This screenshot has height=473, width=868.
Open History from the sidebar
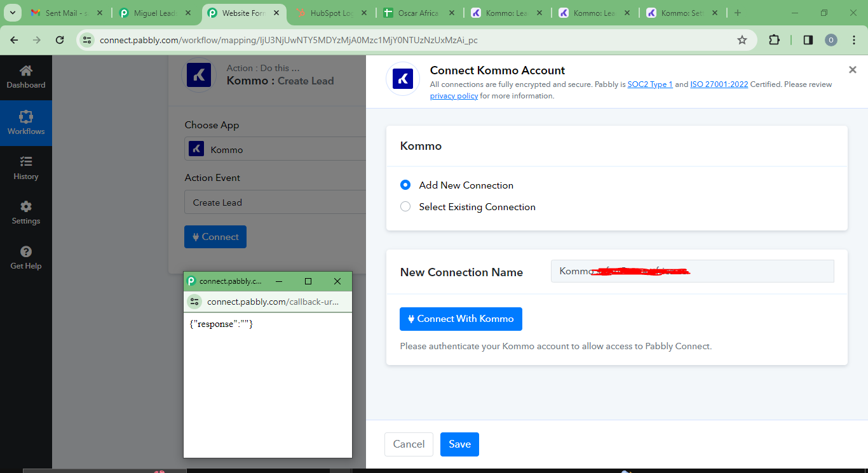click(x=26, y=168)
